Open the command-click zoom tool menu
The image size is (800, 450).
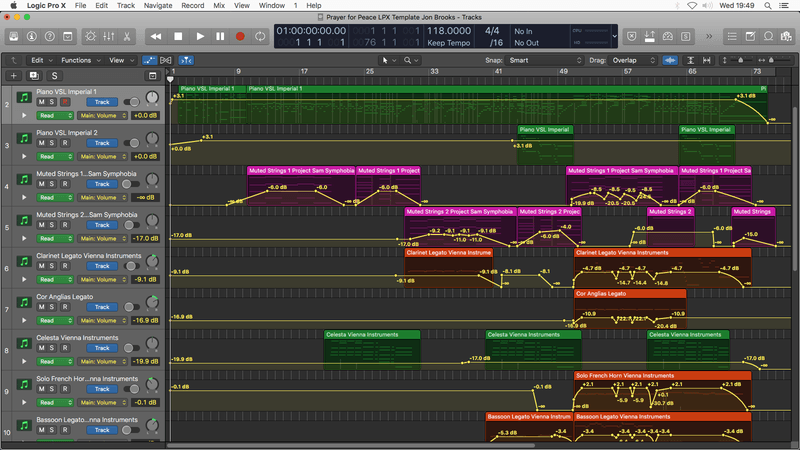(411, 60)
